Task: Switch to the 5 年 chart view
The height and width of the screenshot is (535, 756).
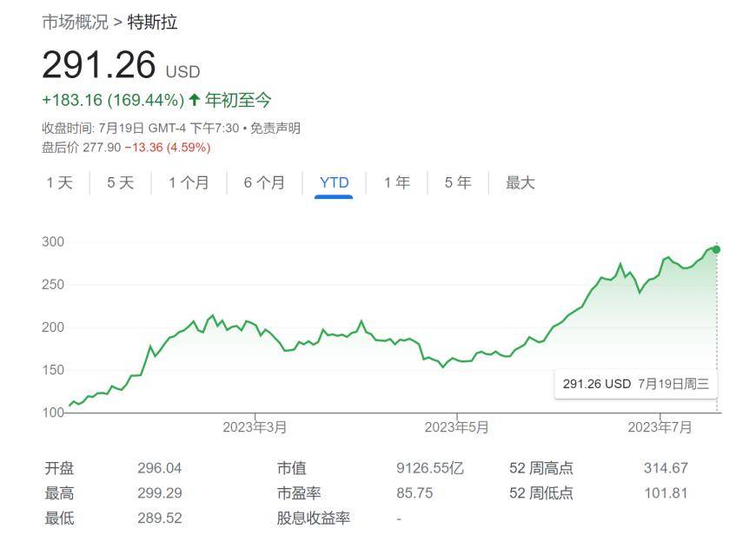Action: [458, 182]
